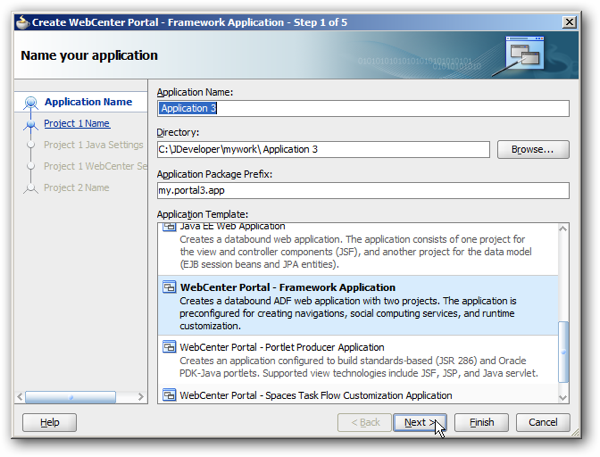600x457 pixels.
Task: Click Browse to choose a directory
Action: (x=533, y=149)
